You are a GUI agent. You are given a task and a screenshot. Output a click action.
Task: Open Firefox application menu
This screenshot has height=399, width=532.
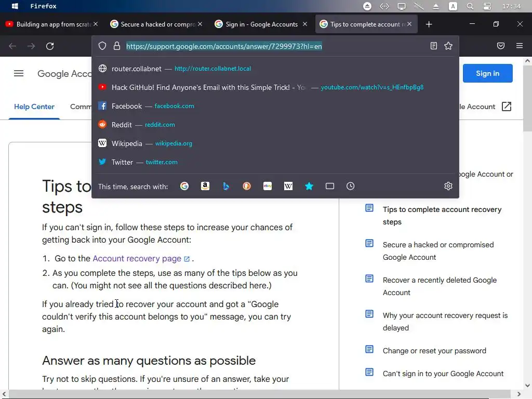pos(520,46)
